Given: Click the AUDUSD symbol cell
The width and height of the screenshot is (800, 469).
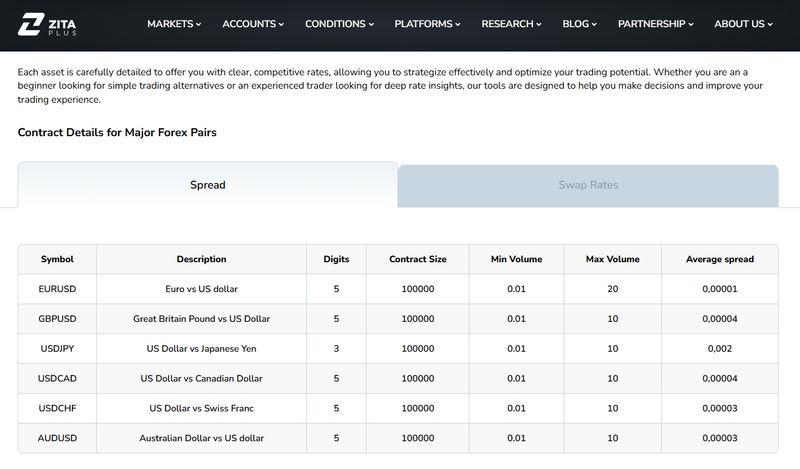Looking at the screenshot, I should tap(57, 438).
